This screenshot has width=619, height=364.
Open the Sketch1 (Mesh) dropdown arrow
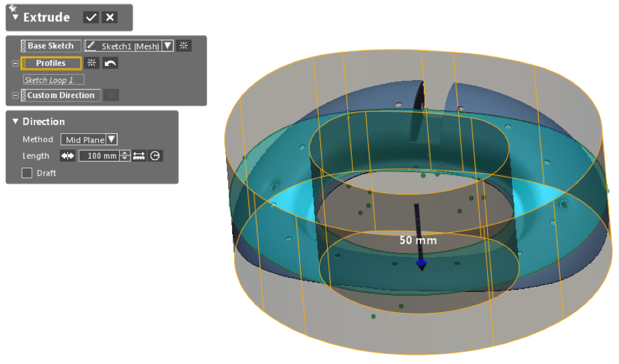168,46
